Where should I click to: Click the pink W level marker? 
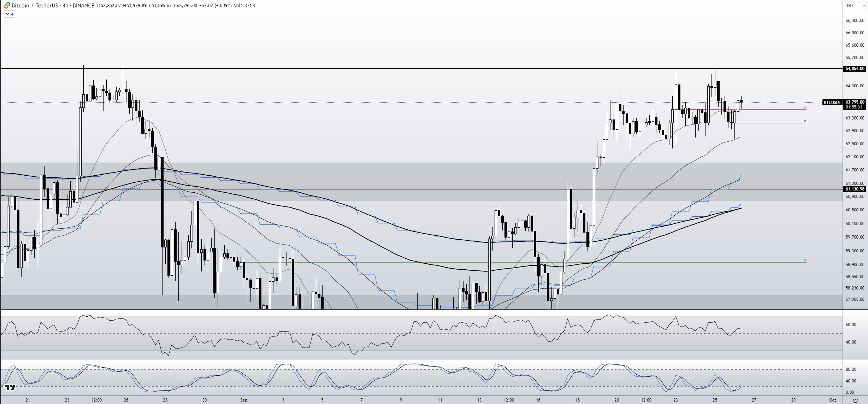[x=805, y=107]
